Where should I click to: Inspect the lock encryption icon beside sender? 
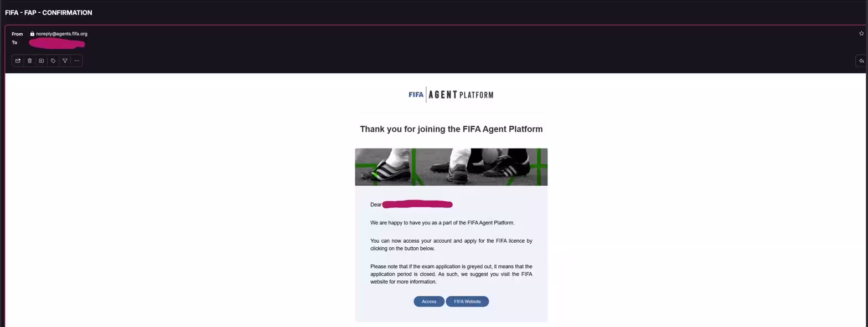click(x=32, y=34)
